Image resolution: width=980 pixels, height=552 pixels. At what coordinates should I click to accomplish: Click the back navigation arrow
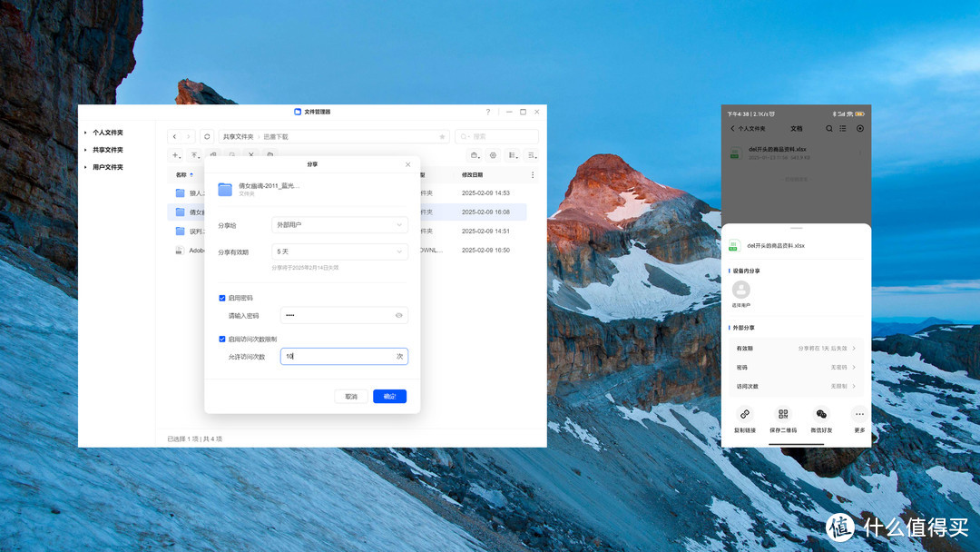pos(175,137)
